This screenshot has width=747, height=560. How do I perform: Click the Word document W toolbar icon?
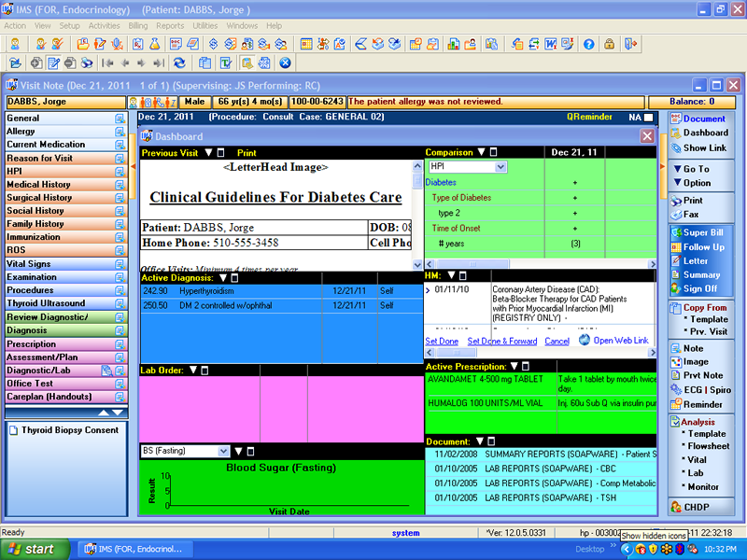point(551,44)
